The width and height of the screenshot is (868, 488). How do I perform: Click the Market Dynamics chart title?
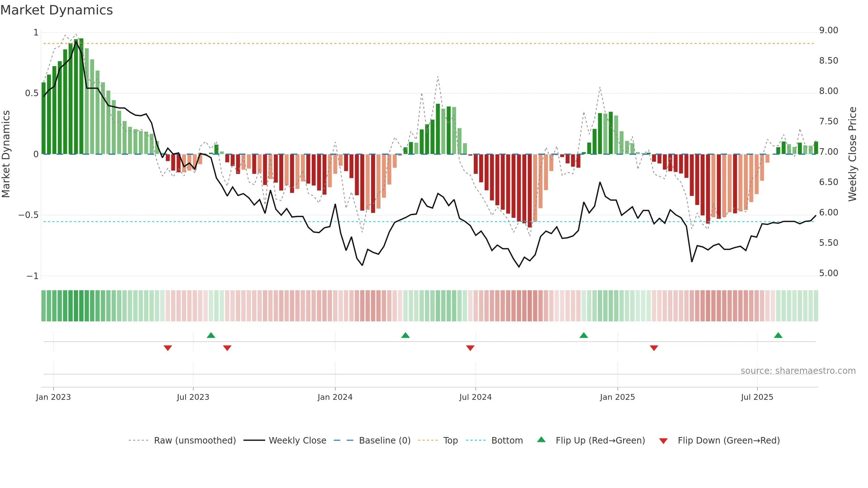[56, 10]
